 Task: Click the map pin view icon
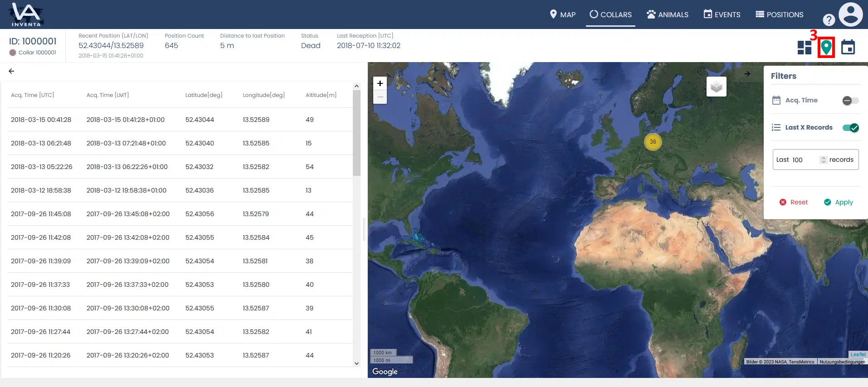826,47
